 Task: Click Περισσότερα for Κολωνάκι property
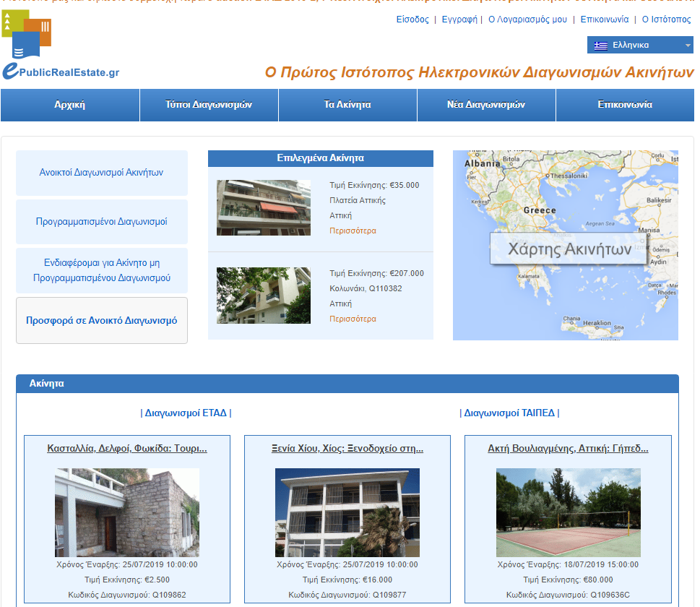[353, 319]
